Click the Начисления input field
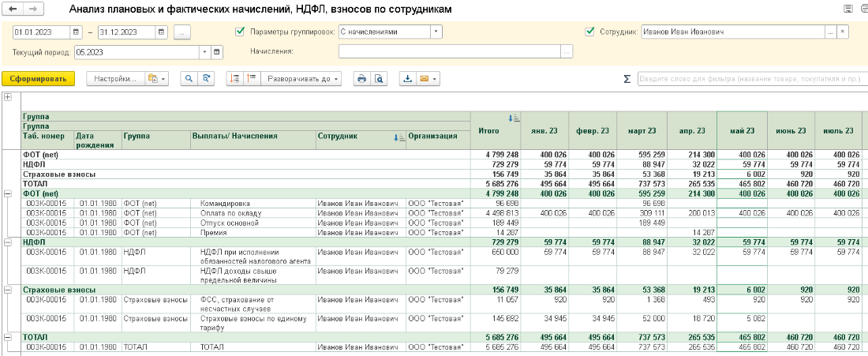The width and height of the screenshot is (868, 356). click(x=450, y=52)
